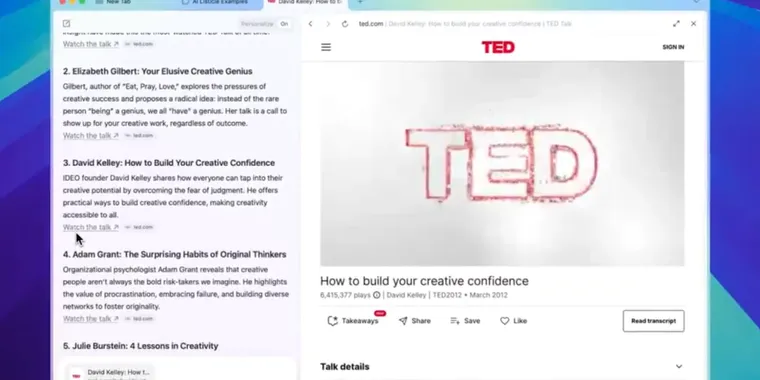Click the 6,415,377 plays count

pos(345,295)
